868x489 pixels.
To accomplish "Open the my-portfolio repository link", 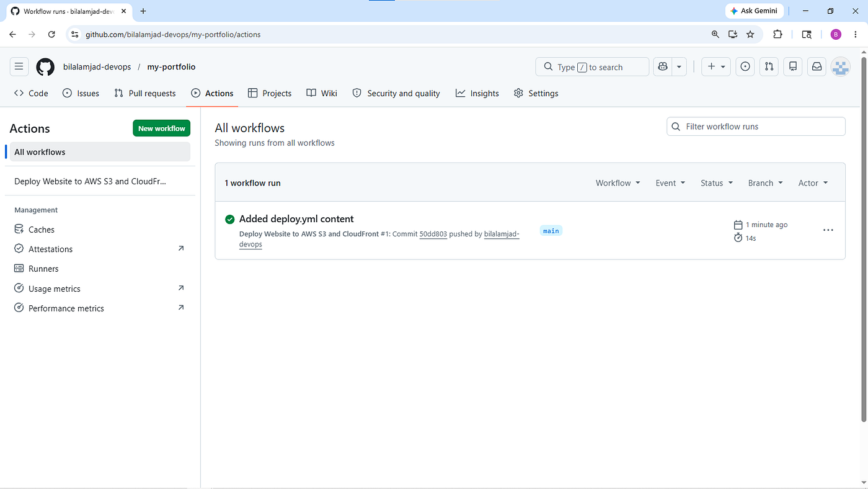I will pyautogui.click(x=171, y=67).
